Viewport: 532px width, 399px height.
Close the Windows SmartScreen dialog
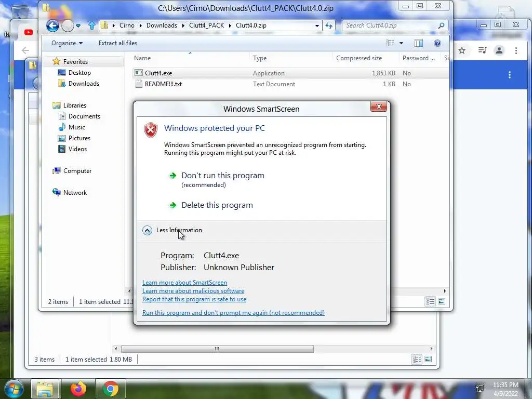point(379,107)
